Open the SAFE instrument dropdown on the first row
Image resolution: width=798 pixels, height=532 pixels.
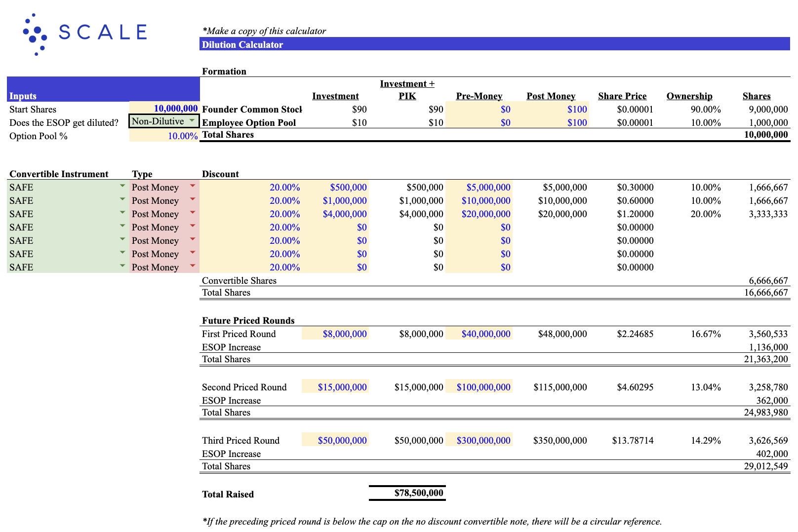(122, 187)
